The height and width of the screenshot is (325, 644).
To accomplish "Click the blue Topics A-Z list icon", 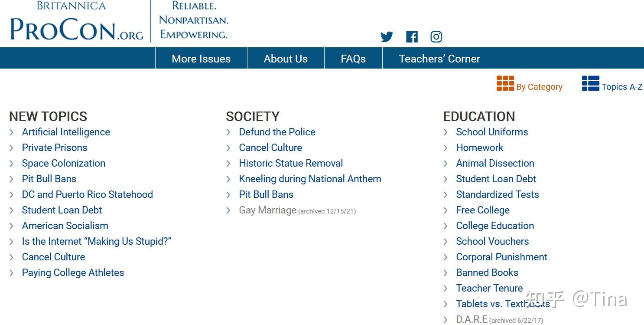I will coord(590,83).
